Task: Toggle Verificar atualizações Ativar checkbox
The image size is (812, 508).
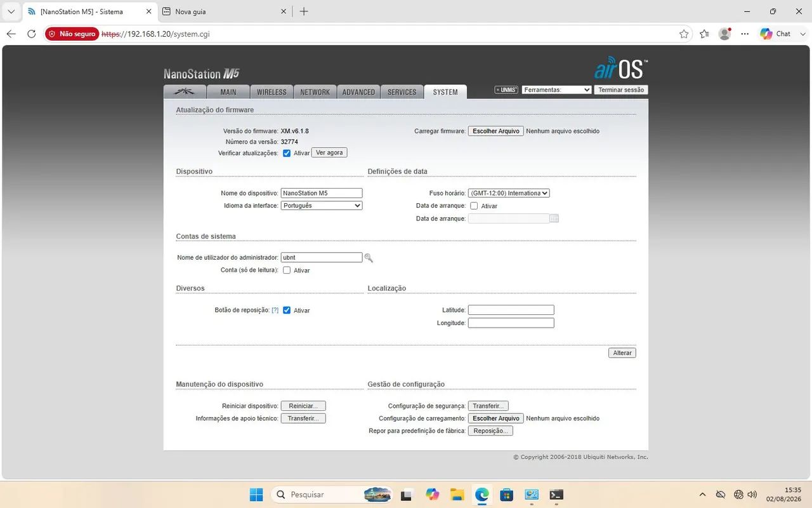Action: [x=287, y=153]
